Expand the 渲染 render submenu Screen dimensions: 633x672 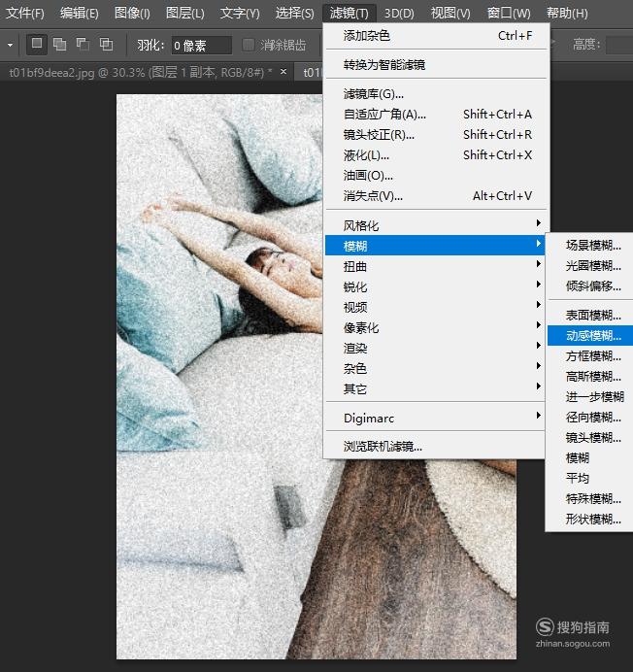coord(436,348)
